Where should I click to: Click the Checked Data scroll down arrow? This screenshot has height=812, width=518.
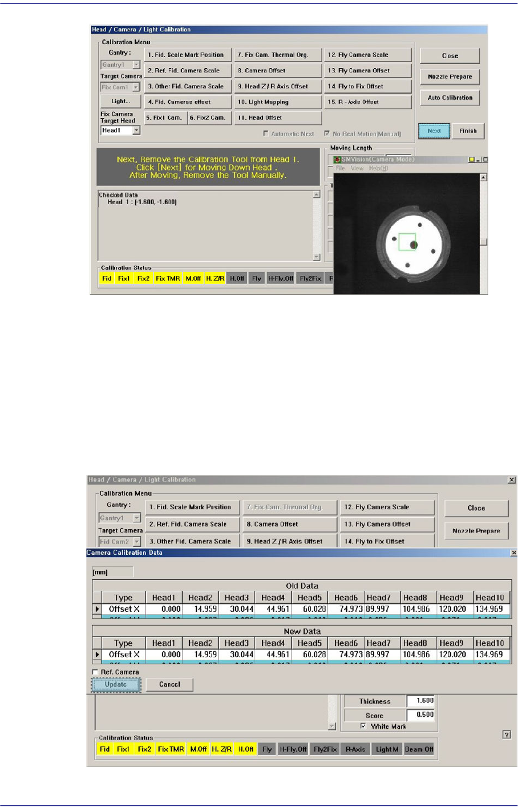317,257
